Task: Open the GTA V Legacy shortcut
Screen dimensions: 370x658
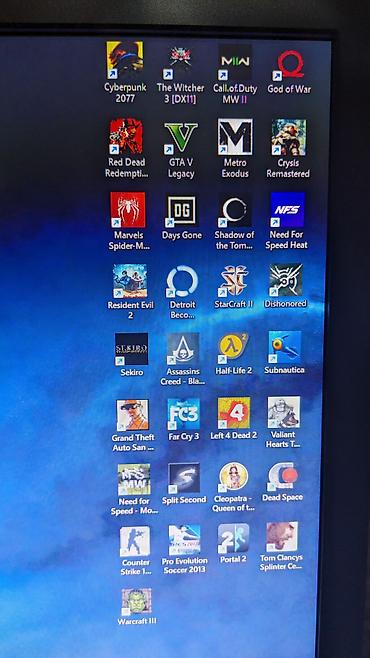Action: 181,138
